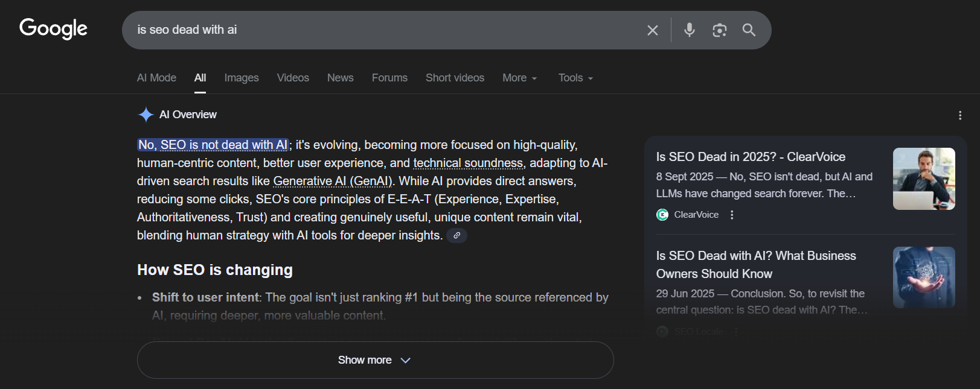980x389 pixels.
Task: Open three-dot menu next to ClearVoice
Action: pyautogui.click(x=732, y=215)
